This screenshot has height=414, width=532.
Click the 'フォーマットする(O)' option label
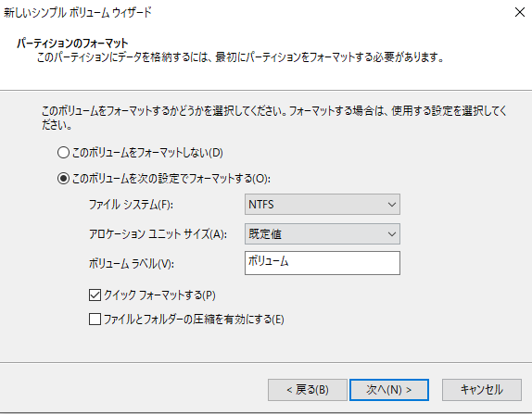pyautogui.click(x=171, y=179)
